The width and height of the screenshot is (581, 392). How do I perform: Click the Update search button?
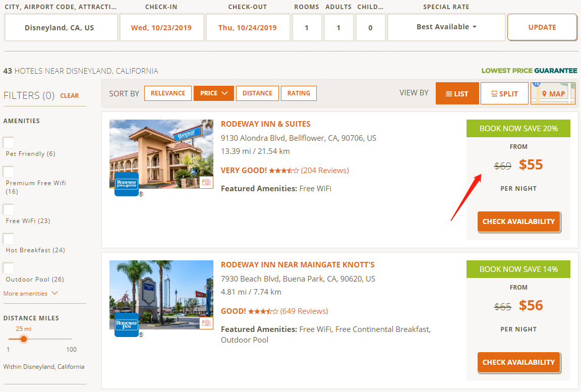[x=542, y=27]
